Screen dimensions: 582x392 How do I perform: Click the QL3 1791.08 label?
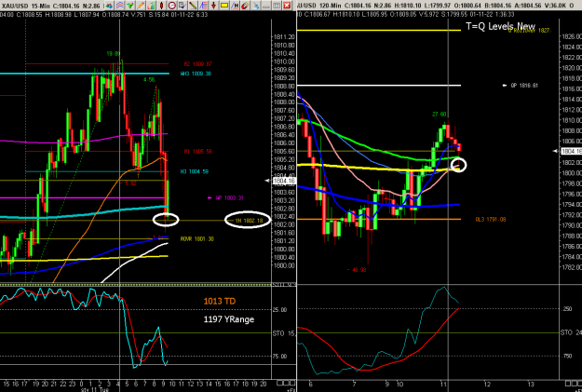click(491, 220)
